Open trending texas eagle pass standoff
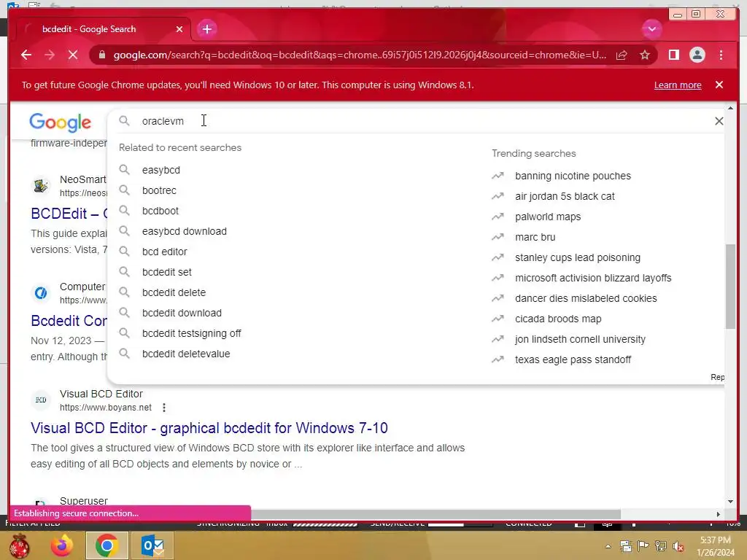 [x=573, y=359]
